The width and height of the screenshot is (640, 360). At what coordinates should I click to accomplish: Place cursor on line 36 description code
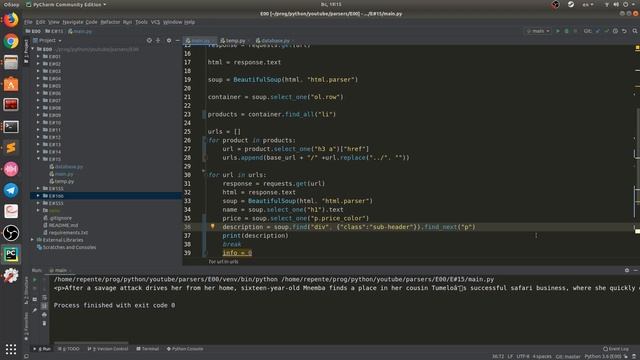(349, 227)
